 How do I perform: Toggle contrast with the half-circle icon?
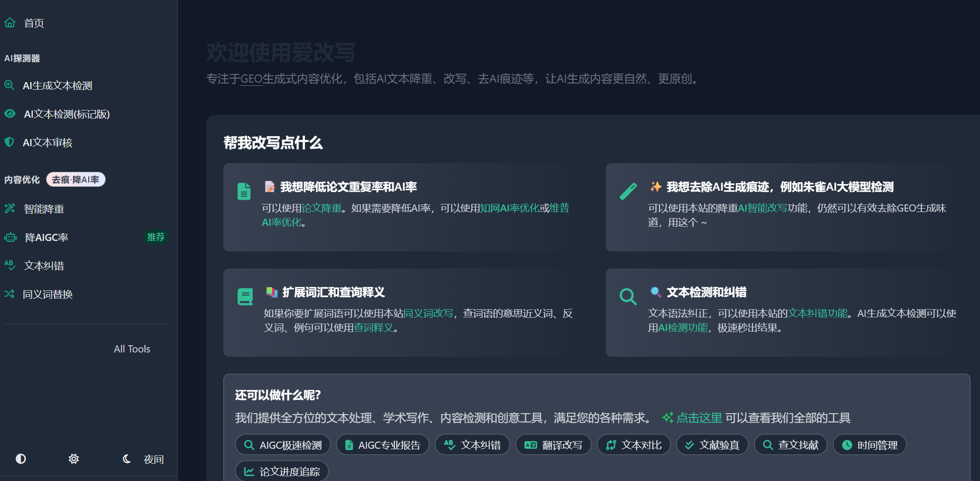[21, 459]
